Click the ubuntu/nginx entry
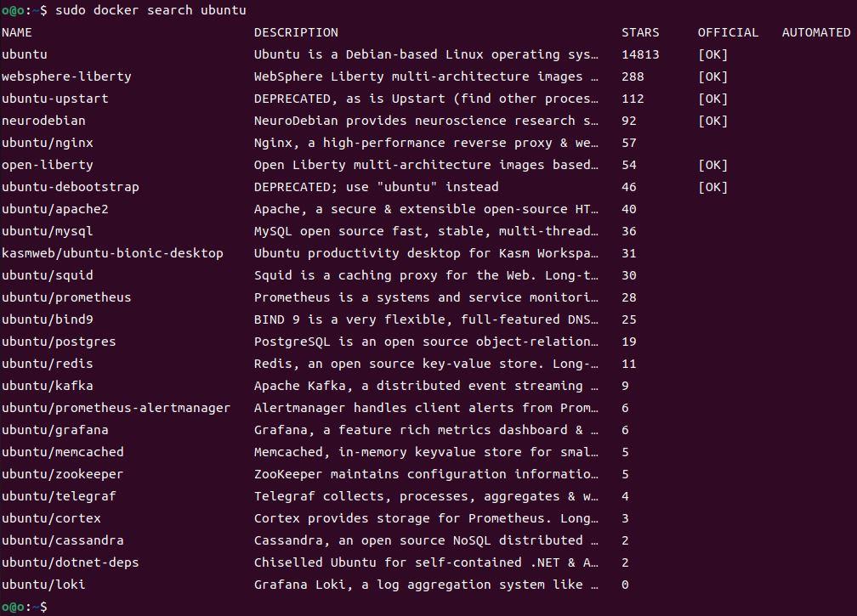This screenshot has width=857, height=616. coord(48,143)
